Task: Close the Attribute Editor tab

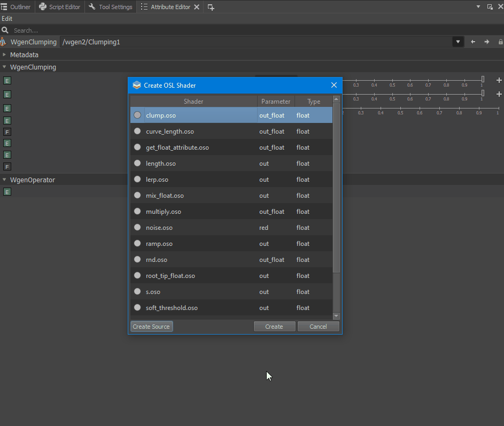Action: [197, 7]
